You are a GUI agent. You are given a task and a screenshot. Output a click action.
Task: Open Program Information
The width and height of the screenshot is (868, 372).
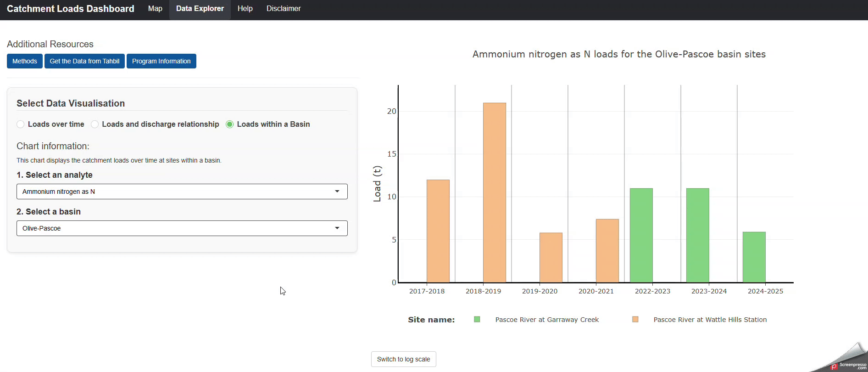coord(161,61)
